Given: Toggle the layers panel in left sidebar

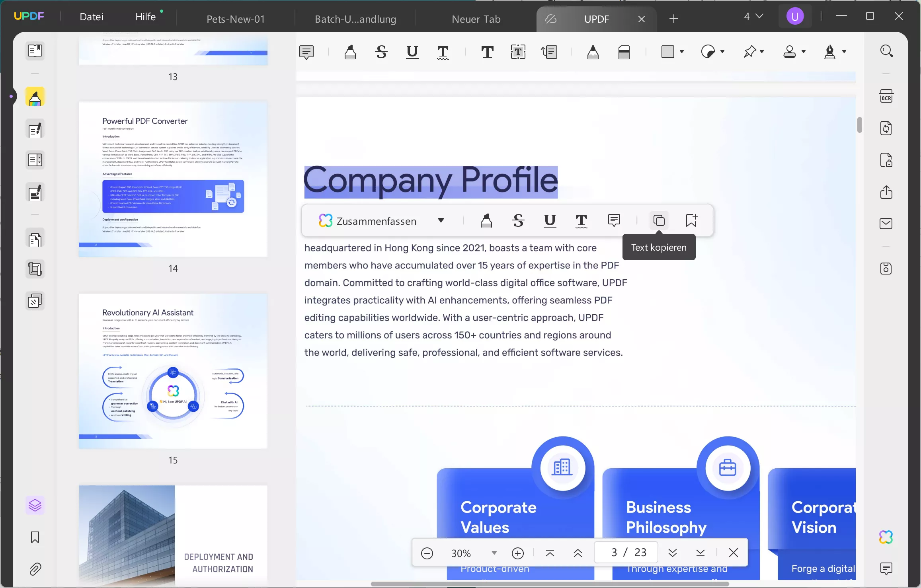Looking at the screenshot, I should point(35,505).
